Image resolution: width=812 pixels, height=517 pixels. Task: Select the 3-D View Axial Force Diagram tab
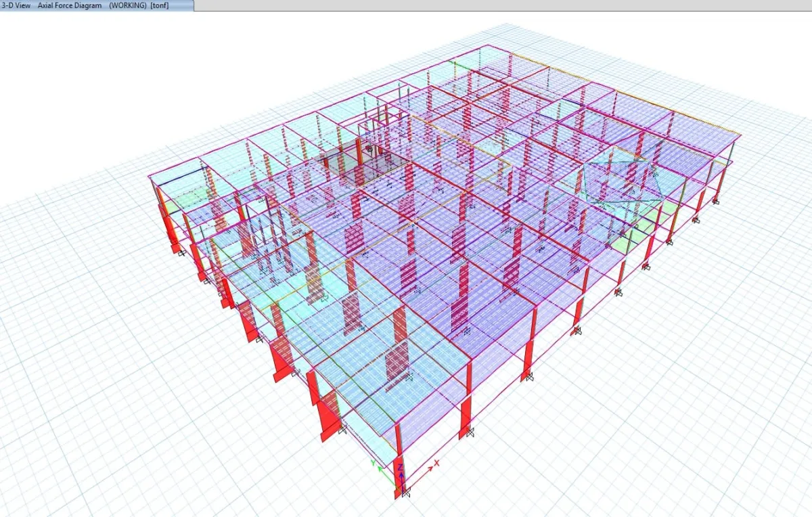click(97, 5)
